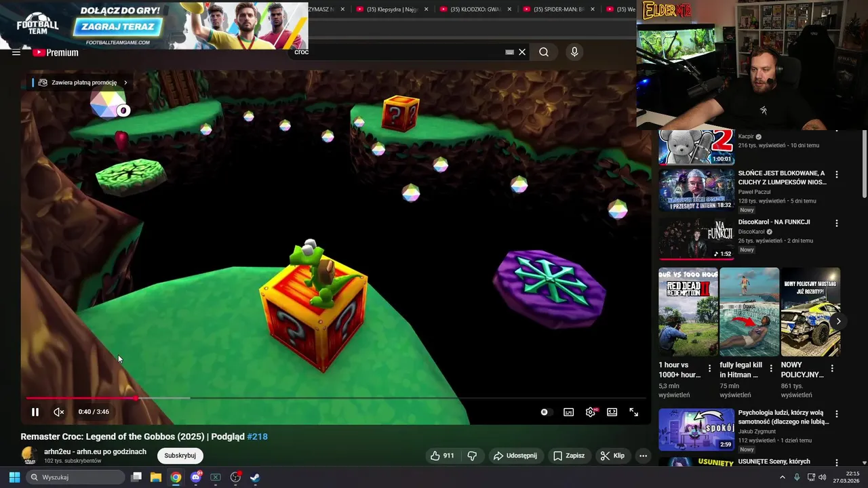Screen dimensions: 868x488
Task: Click the Psychologia ludzi, którzy wolą samotność title
Action: [783, 417]
